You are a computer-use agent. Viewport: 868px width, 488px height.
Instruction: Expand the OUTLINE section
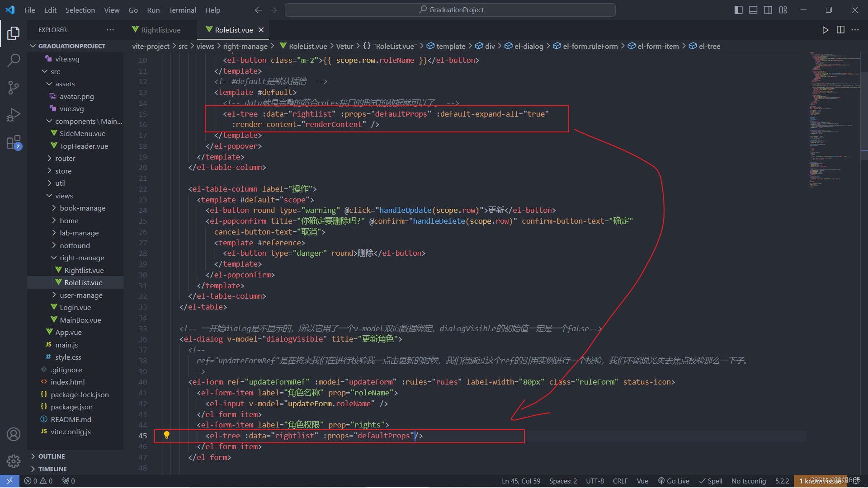pyautogui.click(x=51, y=456)
